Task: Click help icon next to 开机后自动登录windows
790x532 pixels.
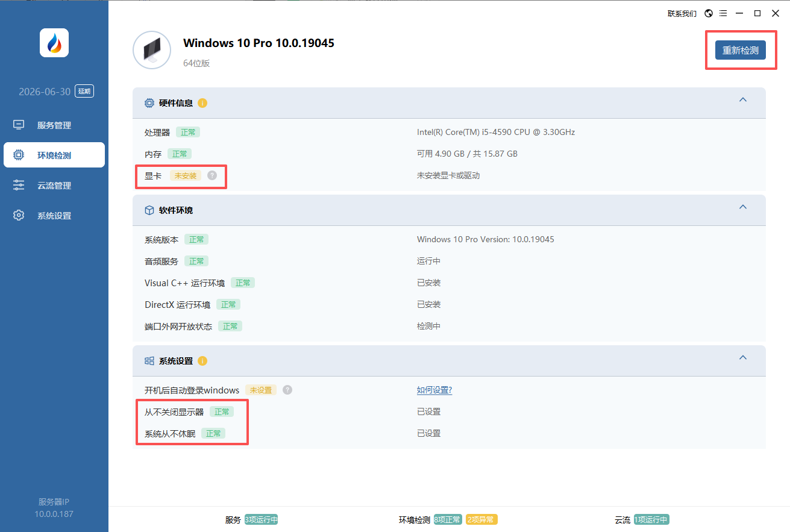Action: [x=287, y=390]
